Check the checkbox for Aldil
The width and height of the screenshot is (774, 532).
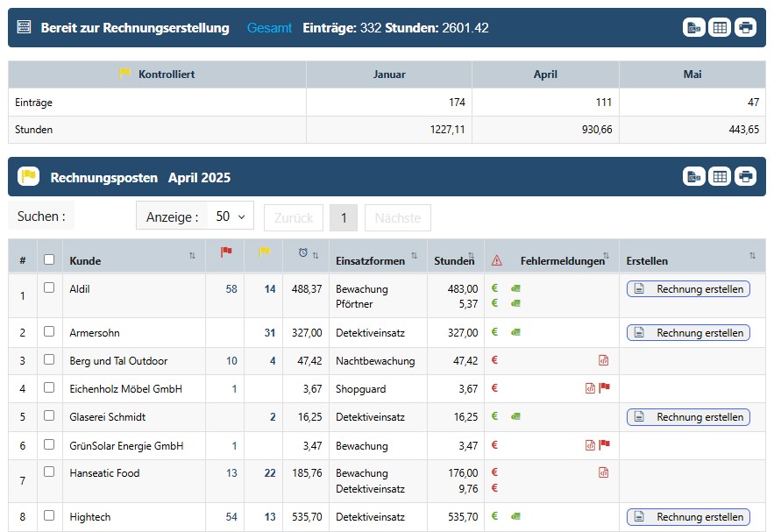coord(49,287)
